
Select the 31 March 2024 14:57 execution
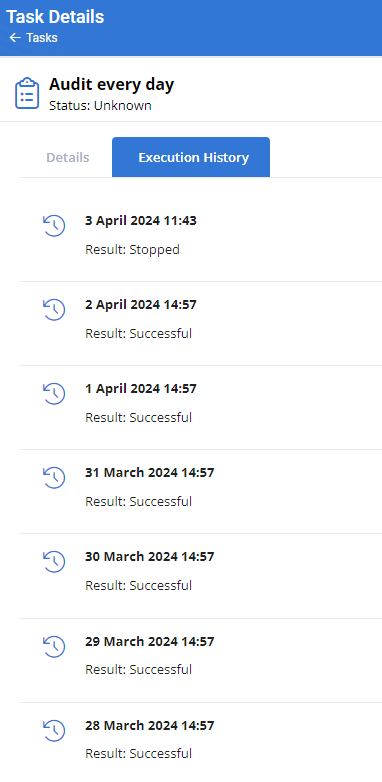[x=201, y=491]
